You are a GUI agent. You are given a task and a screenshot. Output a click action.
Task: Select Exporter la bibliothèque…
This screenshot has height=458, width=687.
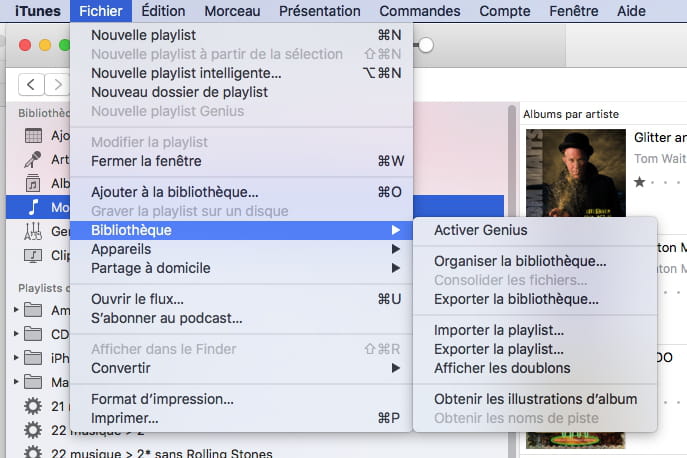pyautogui.click(x=535, y=299)
